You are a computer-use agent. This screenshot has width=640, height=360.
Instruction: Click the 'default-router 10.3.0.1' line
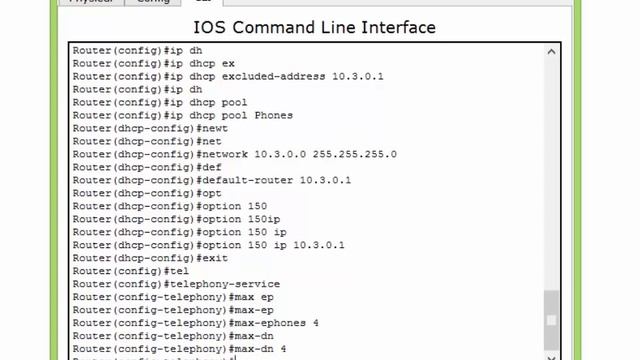pyautogui.click(x=212, y=180)
